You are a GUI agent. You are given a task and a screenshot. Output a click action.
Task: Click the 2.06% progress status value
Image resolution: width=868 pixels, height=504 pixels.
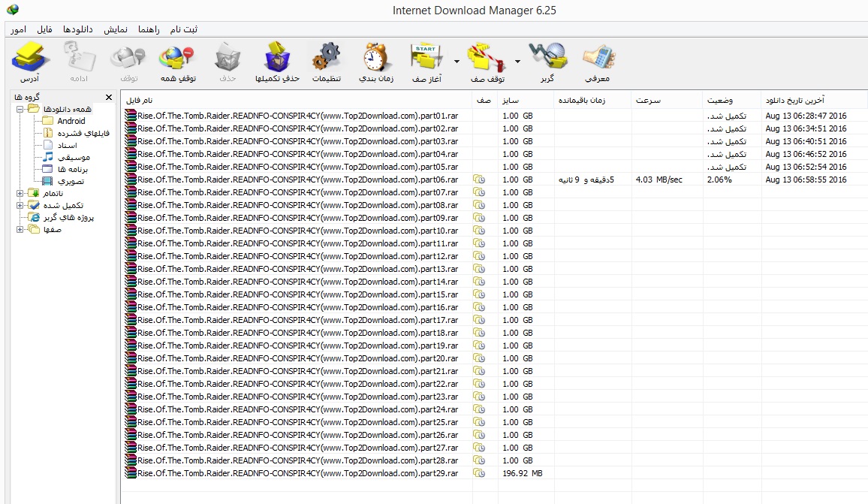coord(719,180)
